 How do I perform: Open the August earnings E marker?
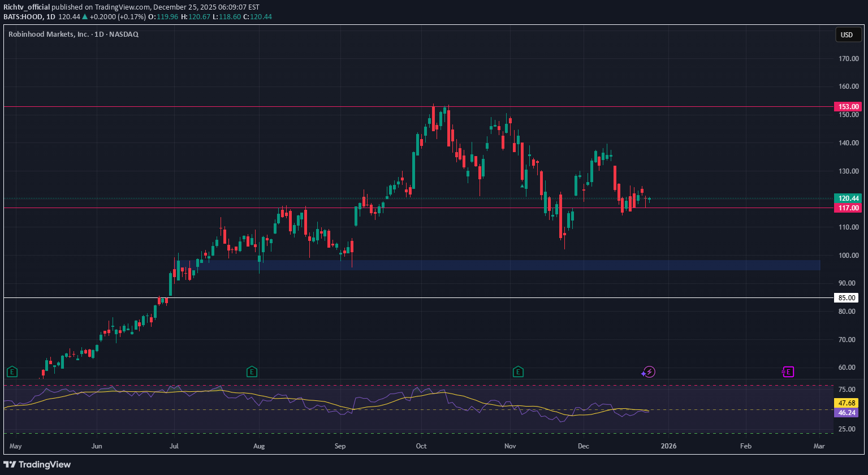(252, 372)
